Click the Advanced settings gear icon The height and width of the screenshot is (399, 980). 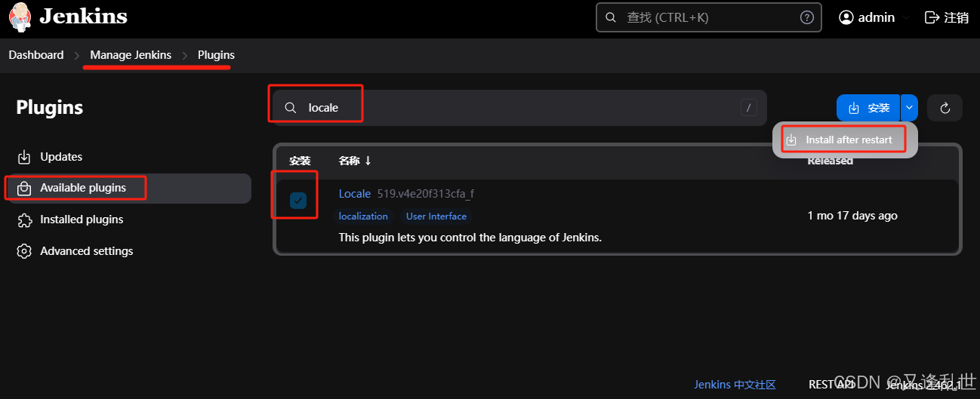[24, 251]
